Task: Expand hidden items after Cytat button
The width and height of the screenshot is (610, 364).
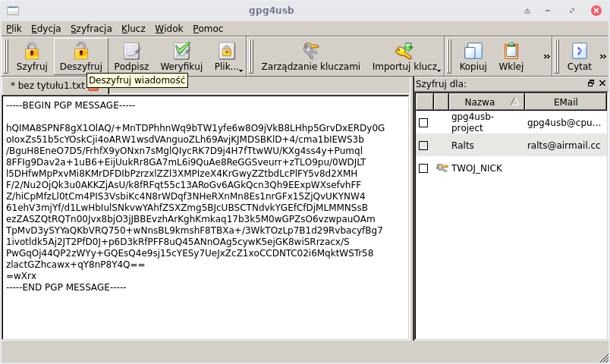Action: pyautogui.click(x=603, y=56)
